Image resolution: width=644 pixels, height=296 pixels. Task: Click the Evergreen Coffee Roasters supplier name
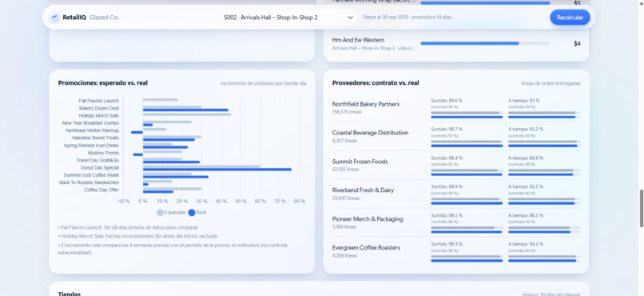pos(366,247)
